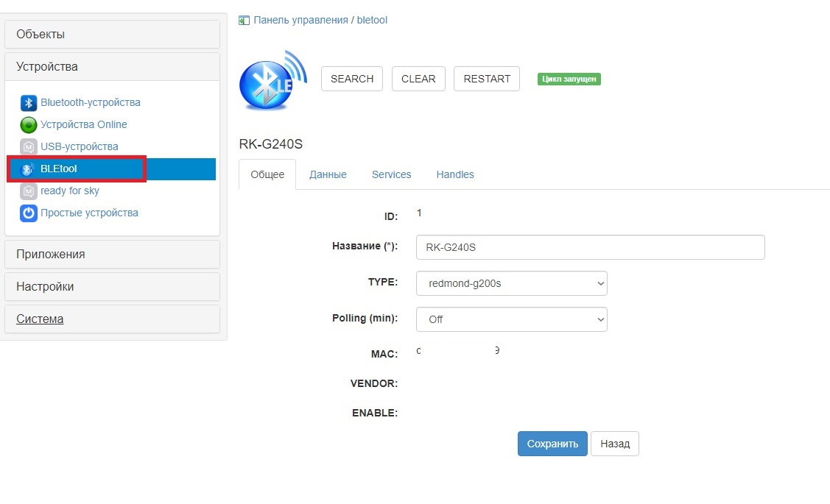
Task: Click the TYPE: label
Action: [383, 282]
